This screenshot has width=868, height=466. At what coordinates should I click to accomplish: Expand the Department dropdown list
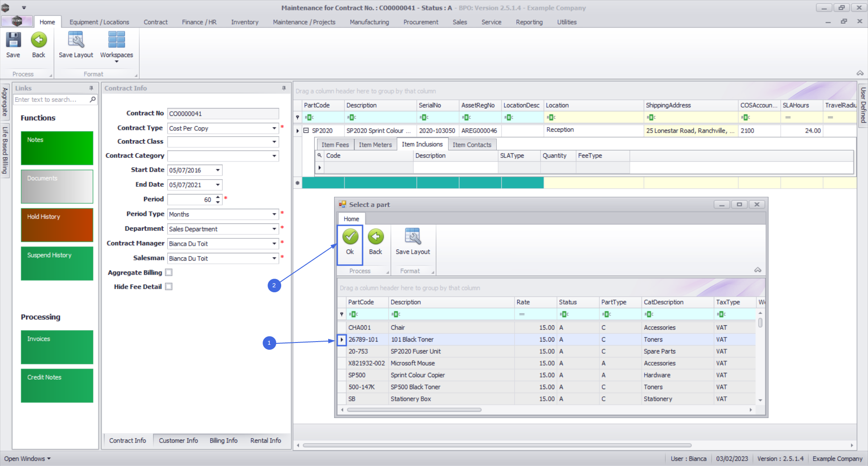(x=274, y=229)
